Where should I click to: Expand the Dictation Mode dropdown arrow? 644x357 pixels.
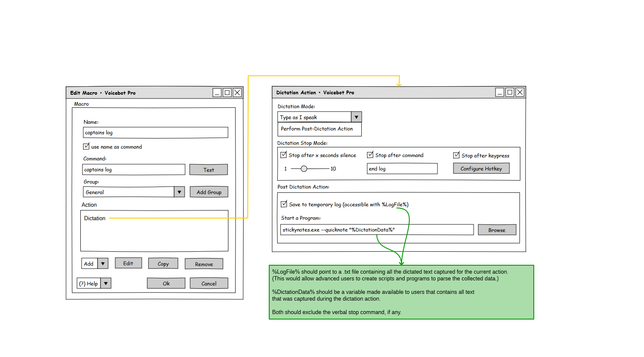point(356,117)
